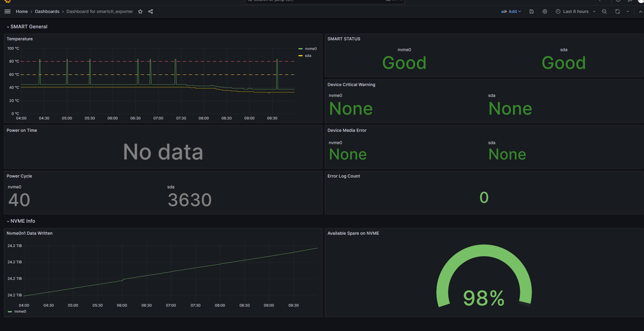Star the smartctl_exporter dashboard
Viewport: 644px width, 331px height.
click(140, 11)
